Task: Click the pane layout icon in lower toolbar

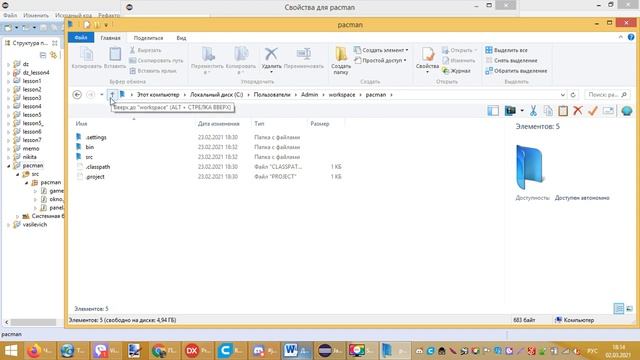Action: point(493,111)
